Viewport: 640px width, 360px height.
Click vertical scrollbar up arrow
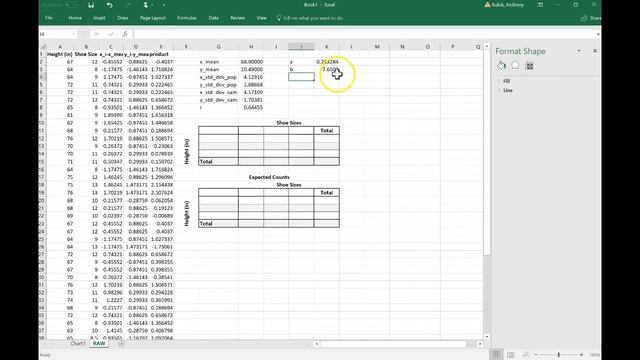click(487, 47)
